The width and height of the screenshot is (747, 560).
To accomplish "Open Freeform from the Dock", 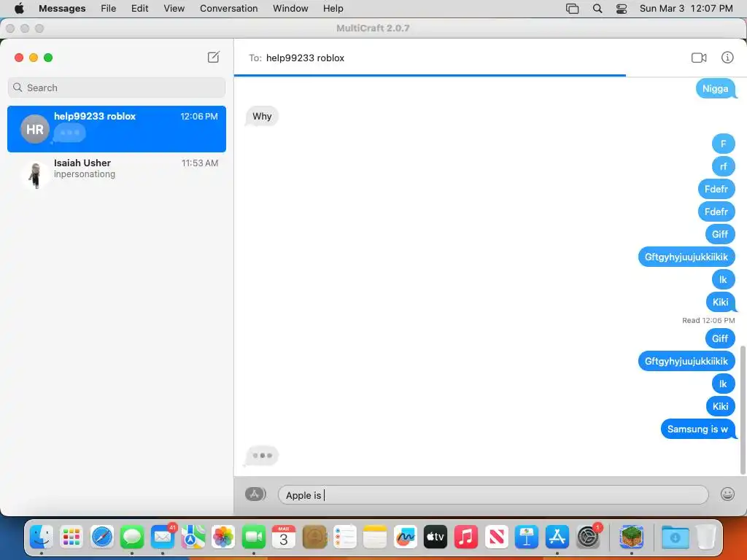I will pyautogui.click(x=406, y=537).
